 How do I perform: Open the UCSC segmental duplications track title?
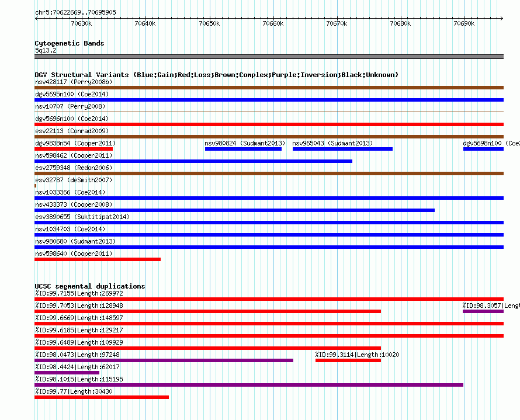click(x=90, y=286)
